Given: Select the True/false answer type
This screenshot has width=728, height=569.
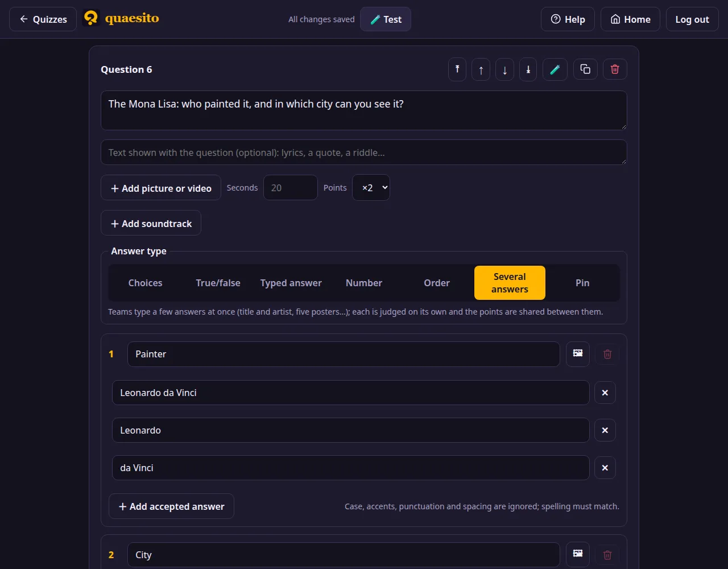Looking at the screenshot, I should [218, 283].
